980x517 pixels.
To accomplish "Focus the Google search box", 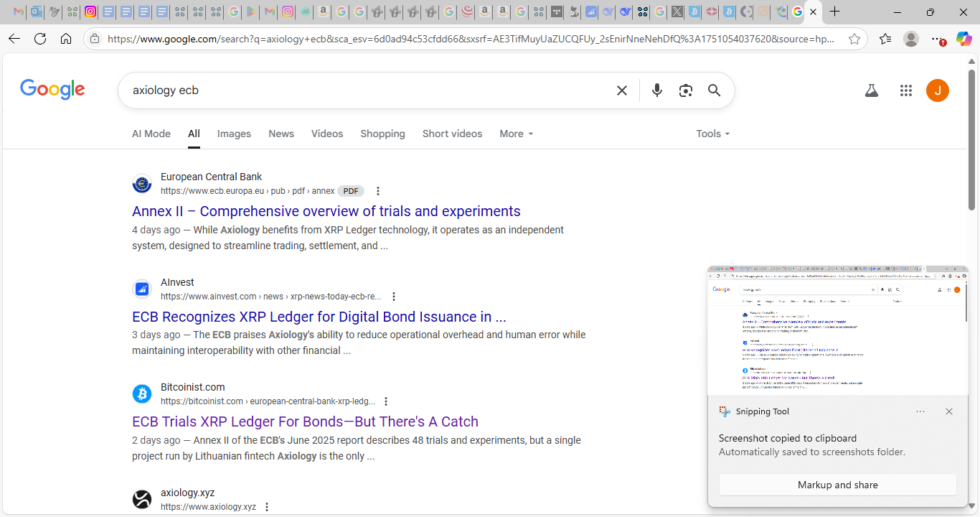I will pyautogui.click(x=369, y=90).
